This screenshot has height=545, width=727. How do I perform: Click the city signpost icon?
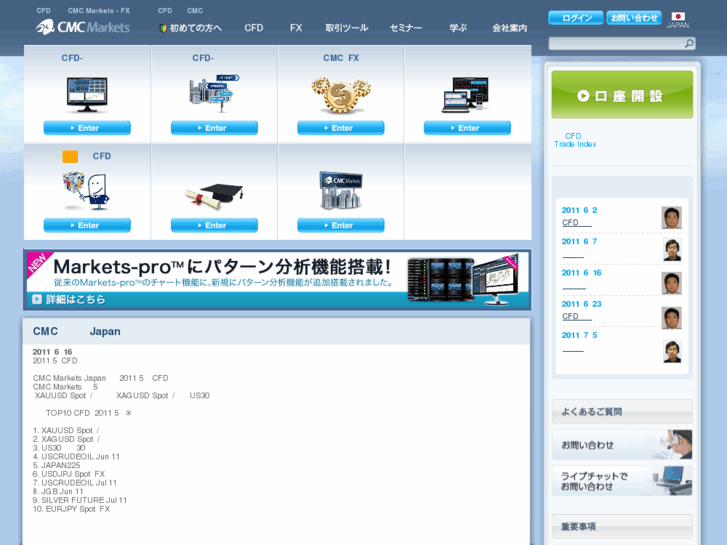pyautogui.click(x=214, y=93)
